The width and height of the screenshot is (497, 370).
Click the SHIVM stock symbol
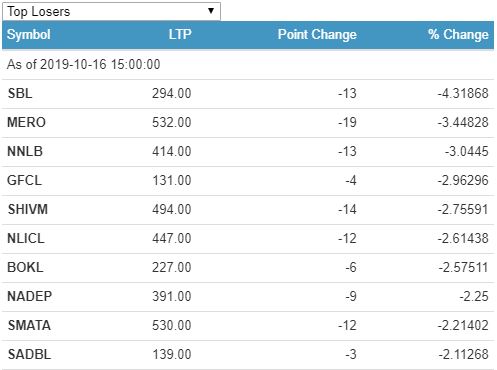pos(28,209)
